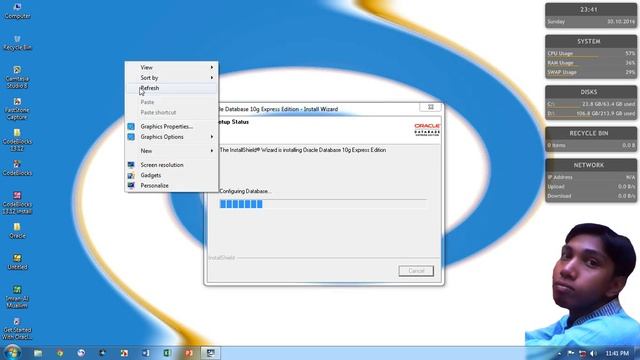The width and height of the screenshot is (640, 360).
Task: Choose Personalize from context menu
Action: [x=171, y=185]
